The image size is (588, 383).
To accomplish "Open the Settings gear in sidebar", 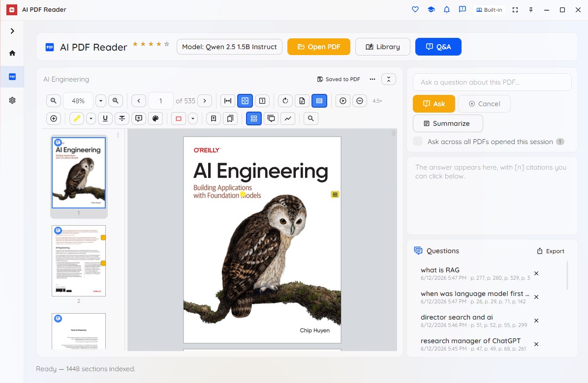I will tap(12, 100).
